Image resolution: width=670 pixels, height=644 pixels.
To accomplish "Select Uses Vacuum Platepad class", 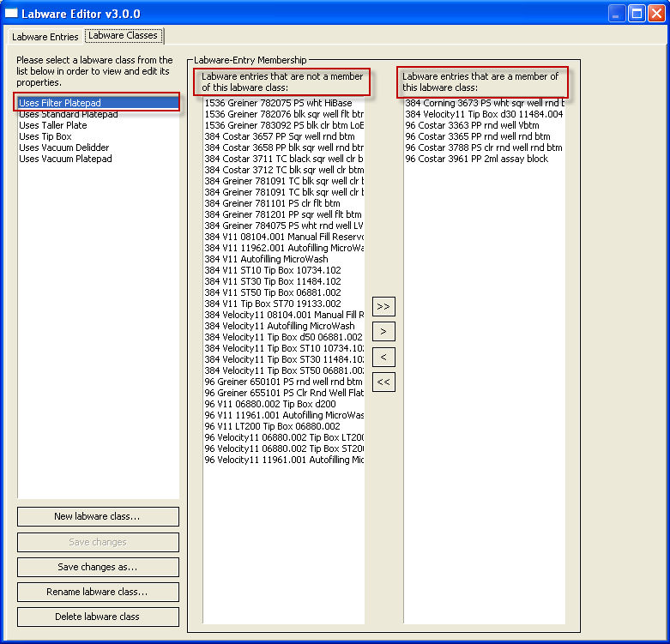I will coord(65,159).
